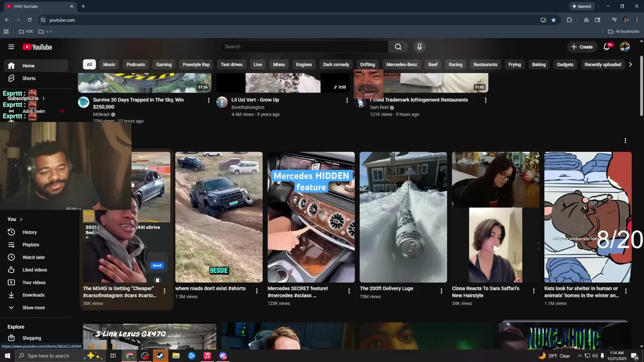Open the 3-Link Lexus GX470 video thumbnail
The height and width of the screenshot is (362, 644).
coord(149,336)
